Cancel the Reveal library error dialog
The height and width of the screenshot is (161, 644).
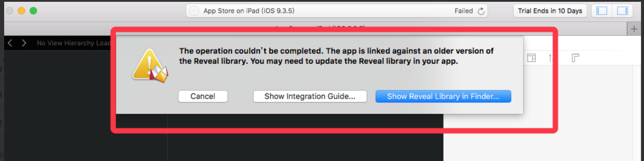203,96
